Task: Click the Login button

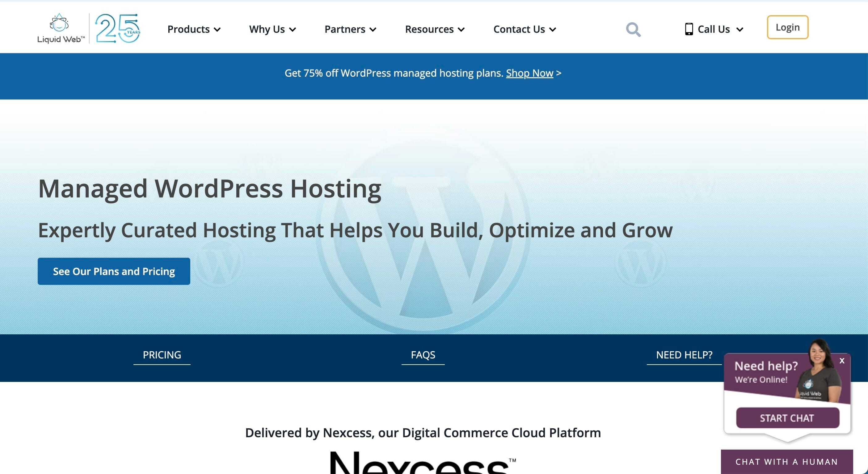Action: (787, 27)
